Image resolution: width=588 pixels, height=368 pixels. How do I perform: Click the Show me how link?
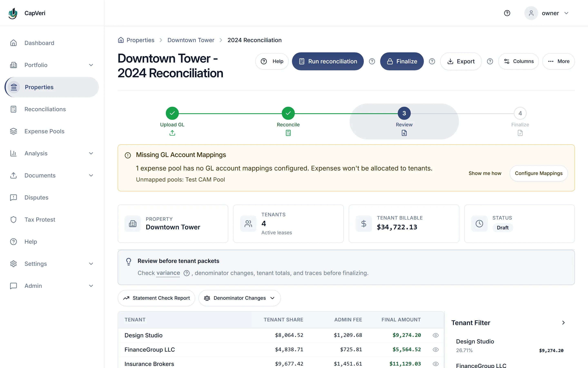[485, 173]
